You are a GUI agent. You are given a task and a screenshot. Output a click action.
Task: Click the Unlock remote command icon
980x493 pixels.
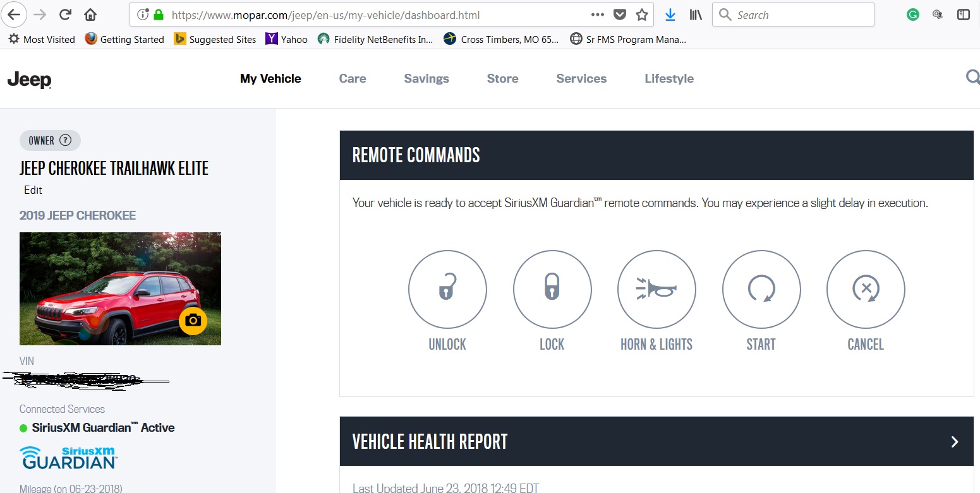pyautogui.click(x=447, y=290)
